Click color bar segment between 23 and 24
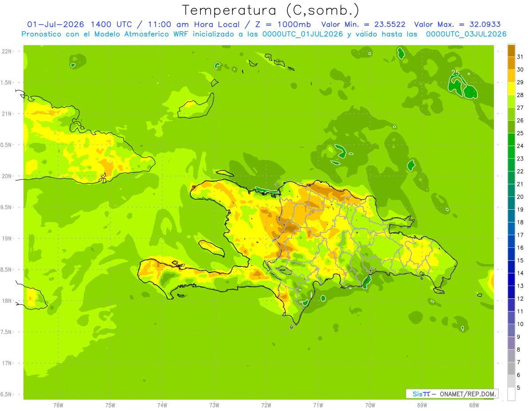Screen dimensions: 532x411 pyautogui.click(x=511, y=152)
